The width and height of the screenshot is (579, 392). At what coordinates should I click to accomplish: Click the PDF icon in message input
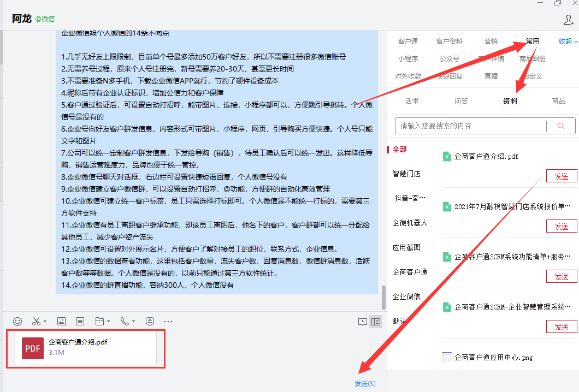click(x=32, y=348)
